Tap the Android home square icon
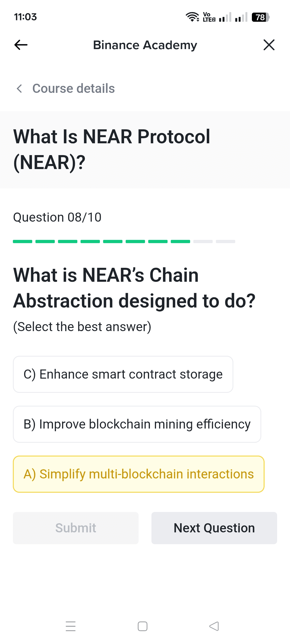Screen dimensions: 290x644 click(x=143, y=626)
